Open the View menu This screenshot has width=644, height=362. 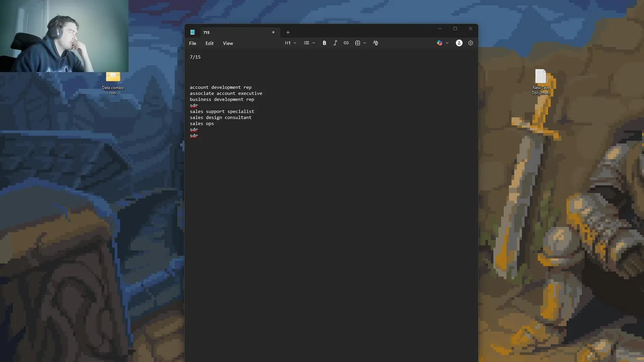(x=228, y=43)
